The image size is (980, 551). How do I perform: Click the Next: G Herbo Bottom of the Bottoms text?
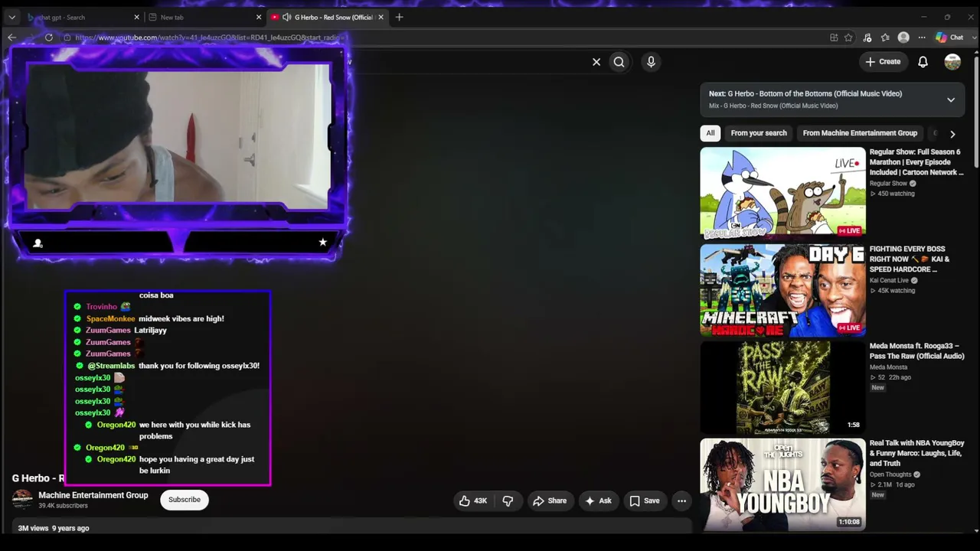[x=805, y=93]
